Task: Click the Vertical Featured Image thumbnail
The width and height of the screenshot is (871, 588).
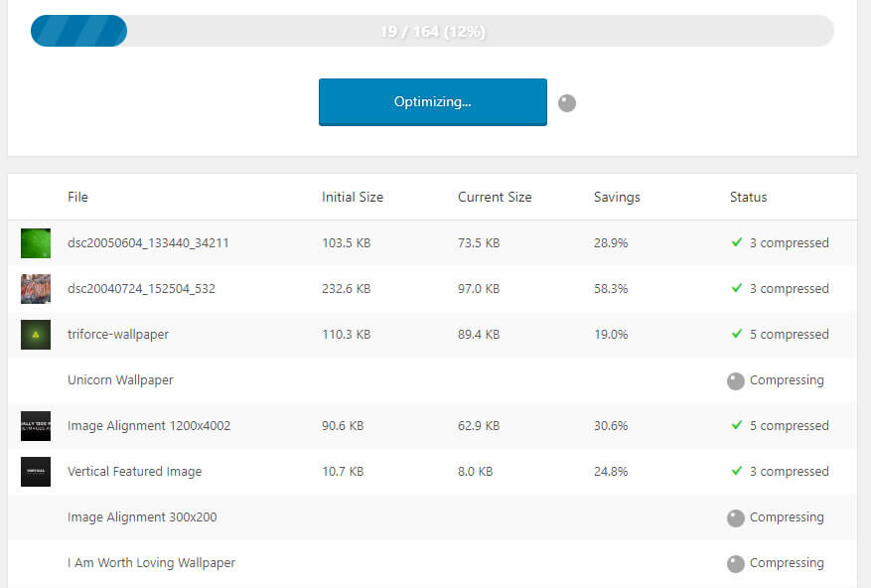Action: click(x=36, y=472)
